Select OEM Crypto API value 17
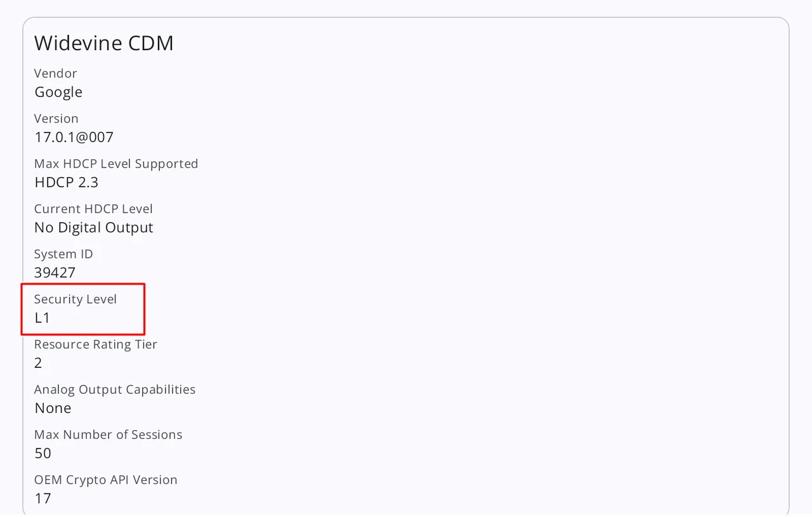 [43, 499]
